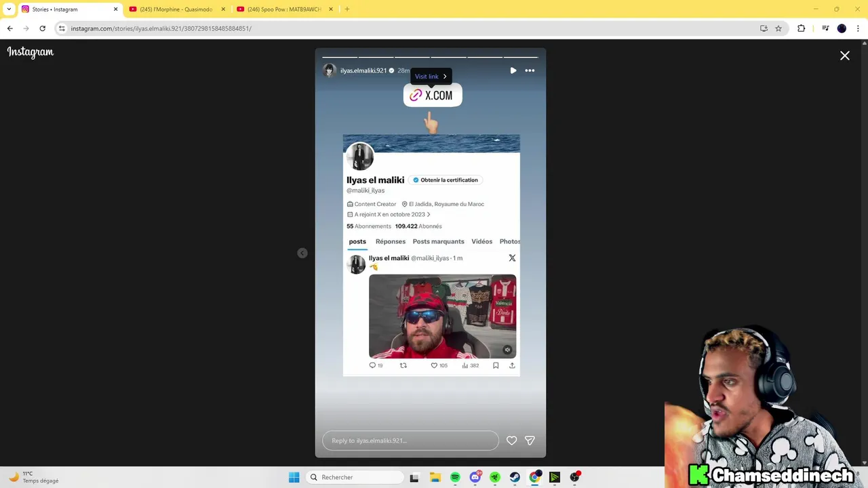Screen dimensions: 868x488
Task: Open Razer app from taskbar
Action: click(x=495, y=477)
